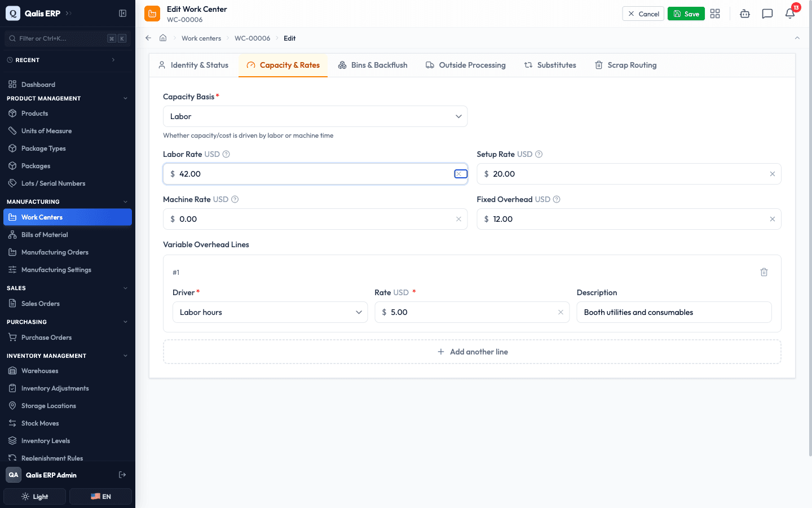This screenshot has width=812, height=508.
Task: Edit the overhead line Description field
Action: (x=674, y=312)
